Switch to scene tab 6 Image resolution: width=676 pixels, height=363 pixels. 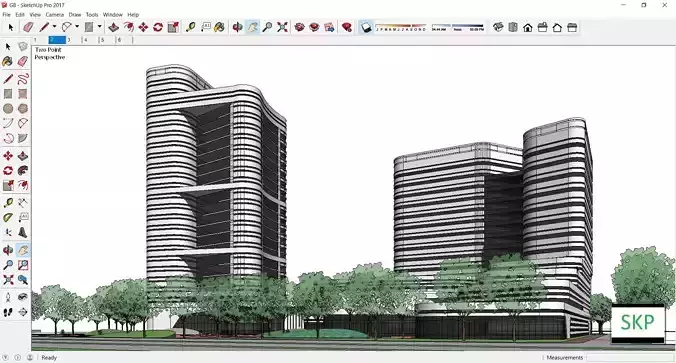(124, 40)
